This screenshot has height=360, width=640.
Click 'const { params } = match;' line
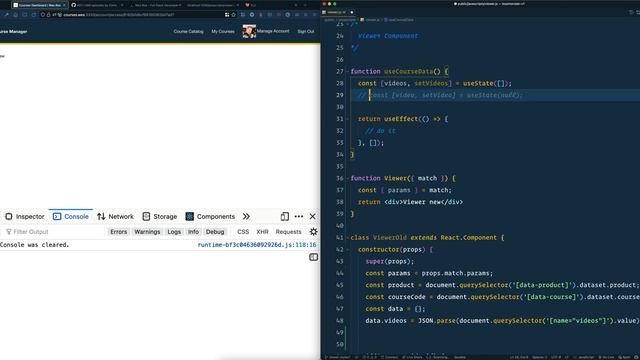coord(404,190)
